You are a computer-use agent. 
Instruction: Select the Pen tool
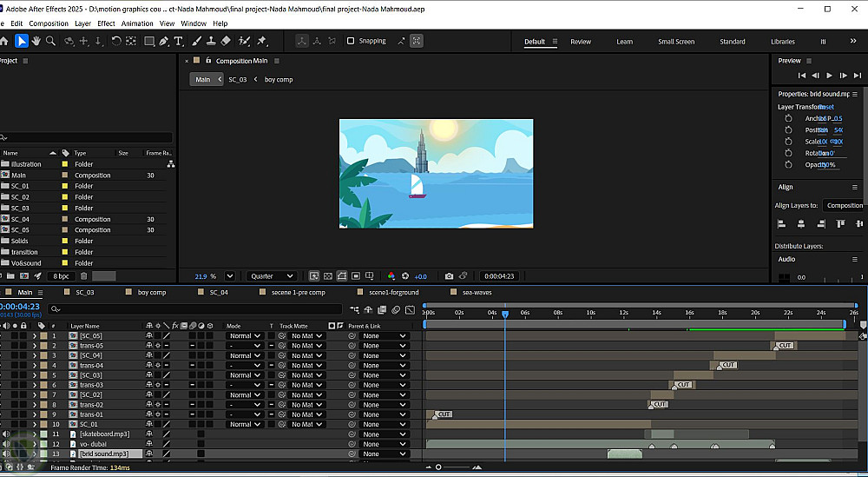pyautogui.click(x=164, y=41)
